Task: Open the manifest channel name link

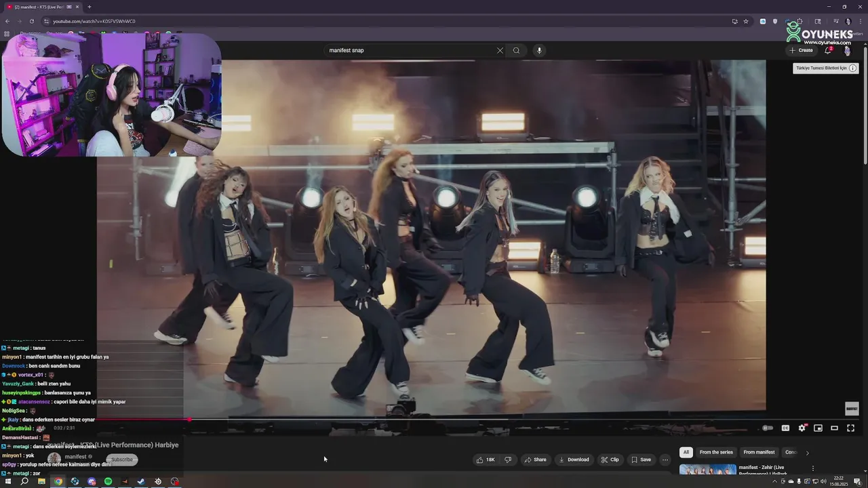Action: (x=75, y=457)
